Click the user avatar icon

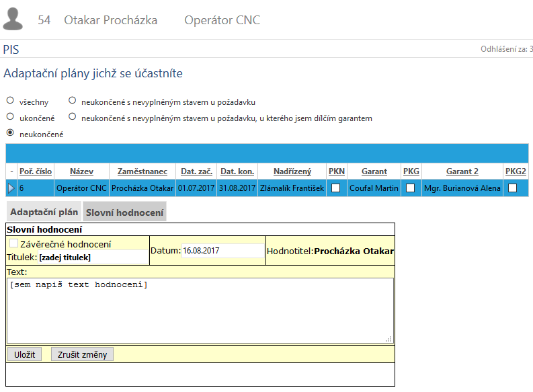(x=13, y=19)
